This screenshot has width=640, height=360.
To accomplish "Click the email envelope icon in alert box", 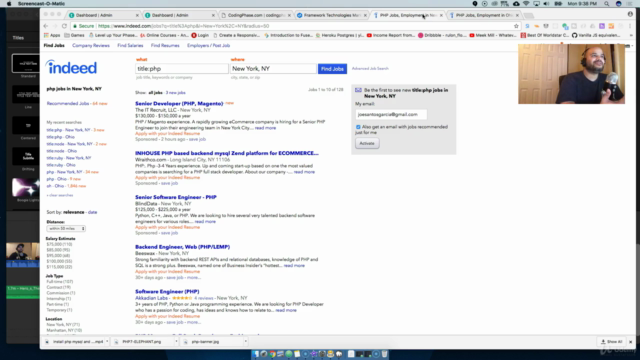I will pos(358,90).
